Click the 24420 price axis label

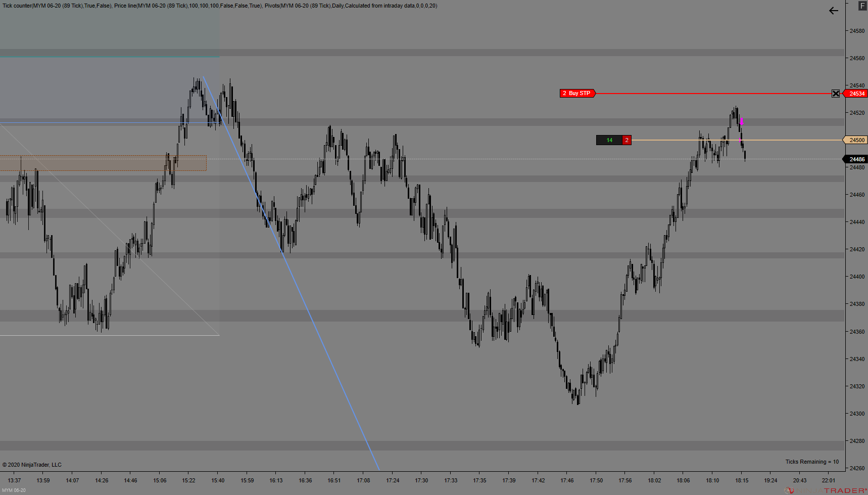point(857,249)
